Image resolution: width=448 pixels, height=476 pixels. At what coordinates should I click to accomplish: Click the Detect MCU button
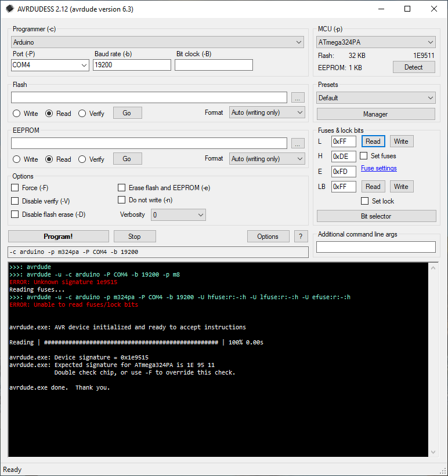pos(414,67)
